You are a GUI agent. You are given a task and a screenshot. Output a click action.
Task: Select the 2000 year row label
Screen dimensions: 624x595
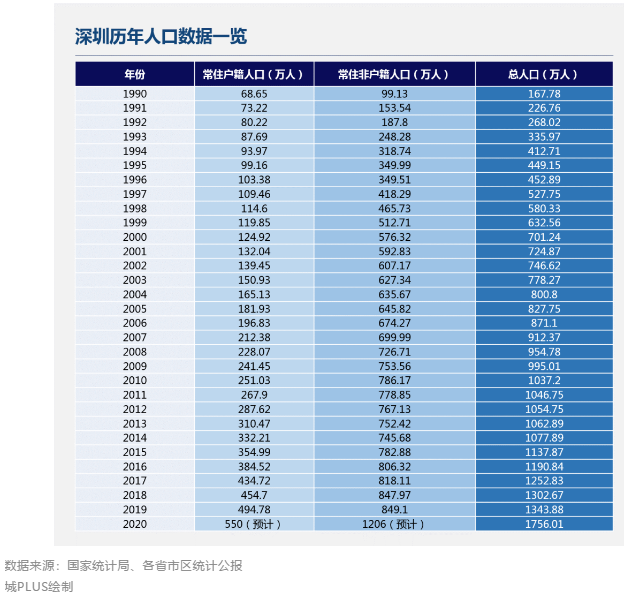(x=134, y=237)
